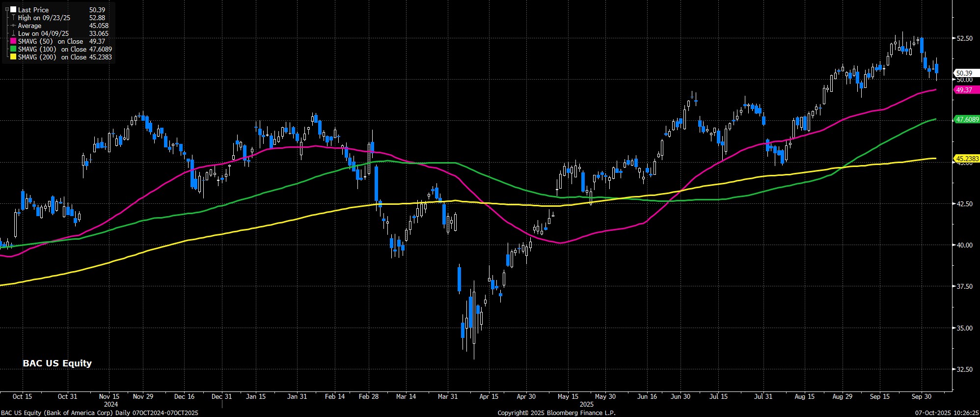
Task: Click the High marker icon in legend
Action: coord(13,18)
